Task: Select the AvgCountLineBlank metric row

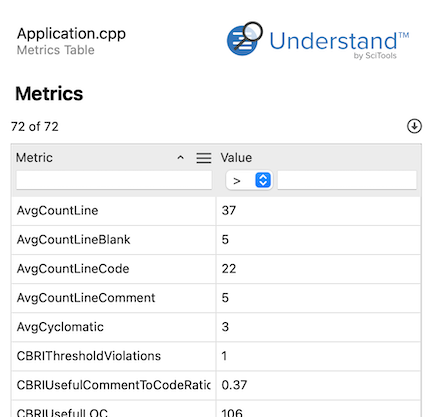Action: [216, 240]
